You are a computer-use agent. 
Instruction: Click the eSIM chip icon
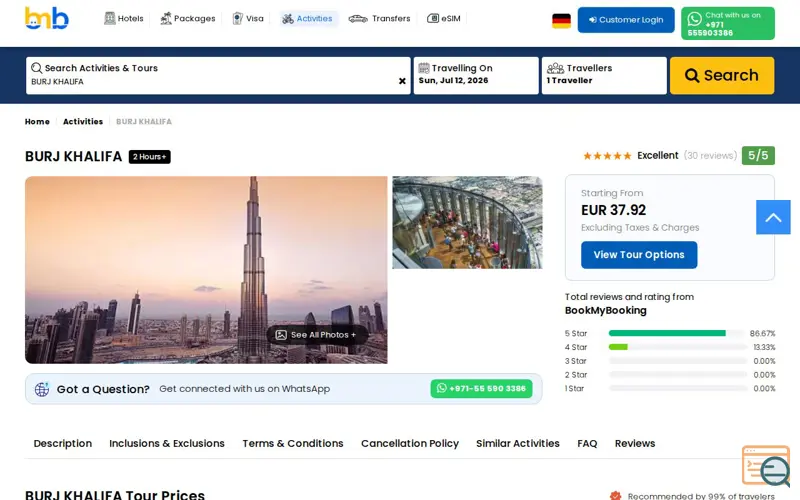pos(433,18)
